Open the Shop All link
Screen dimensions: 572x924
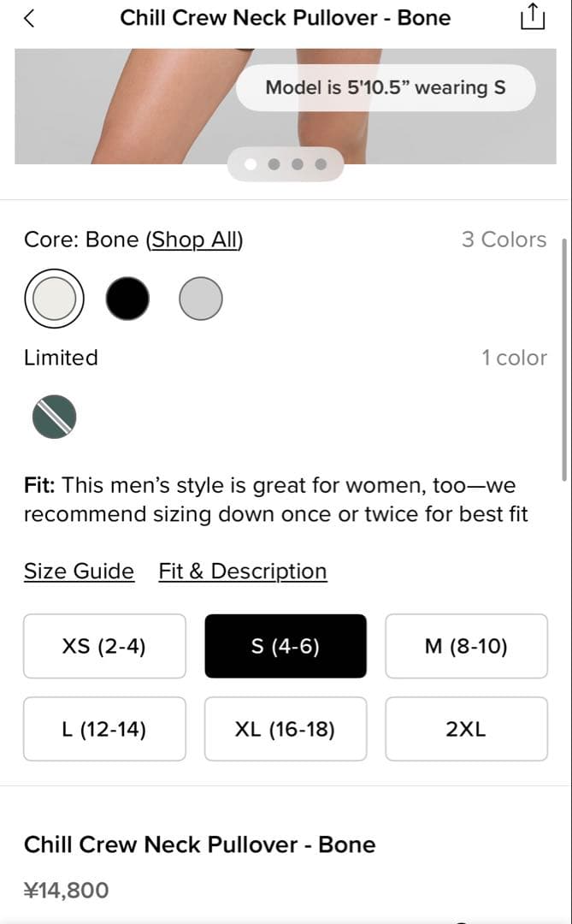click(x=195, y=240)
